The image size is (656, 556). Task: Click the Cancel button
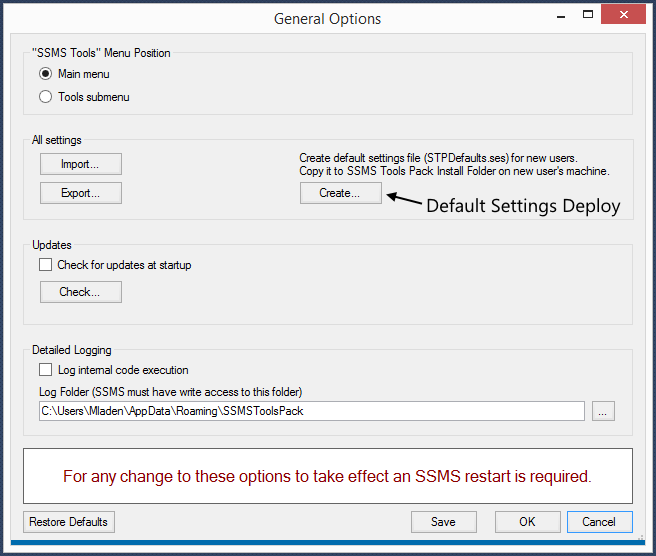[x=600, y=522]
